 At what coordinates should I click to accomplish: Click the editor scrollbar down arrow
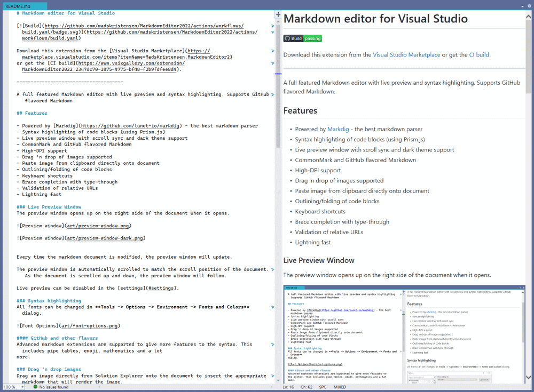point(278,381)
